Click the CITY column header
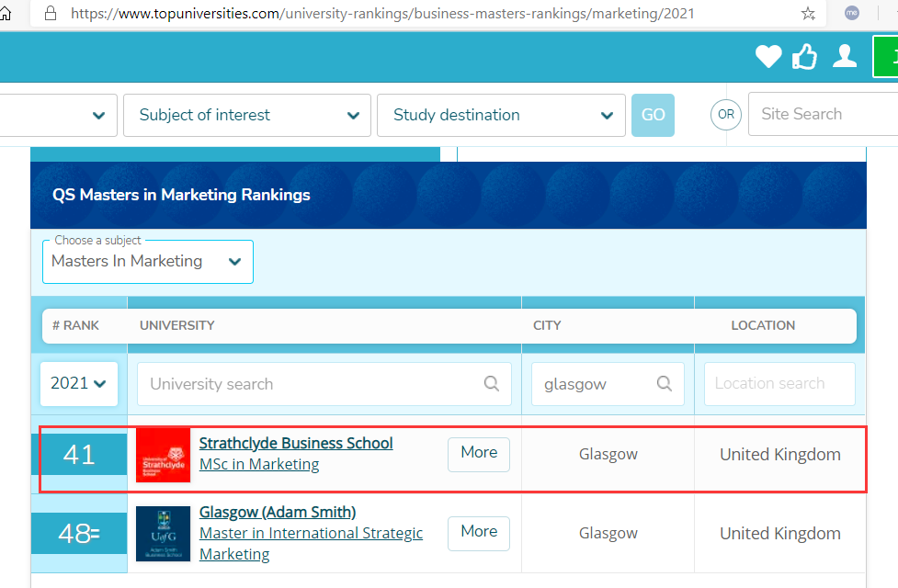Screen dimensions: 898x588 (x=547, y=325)
